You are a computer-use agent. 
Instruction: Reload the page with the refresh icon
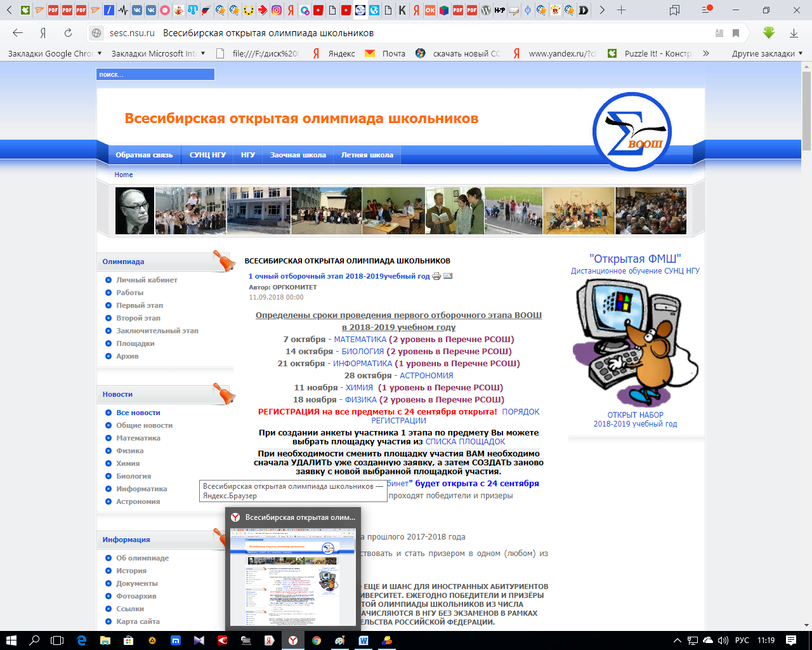pos(68,33)
